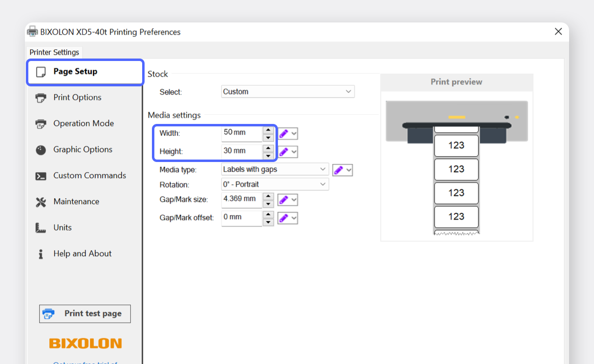
Task: Click the Print Options printer icon
Action: coord(41,98)
